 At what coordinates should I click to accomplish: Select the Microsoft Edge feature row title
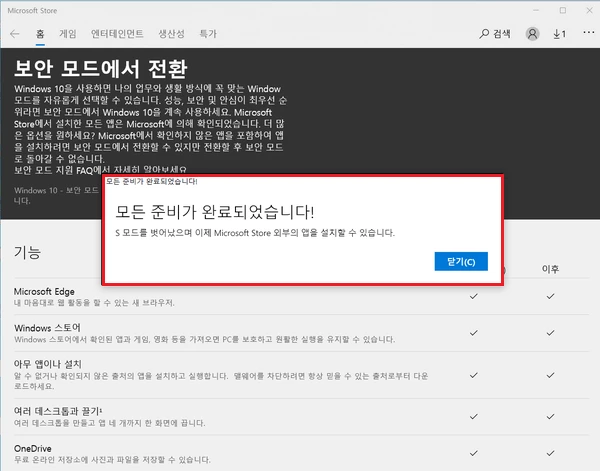tap(44, 292)
